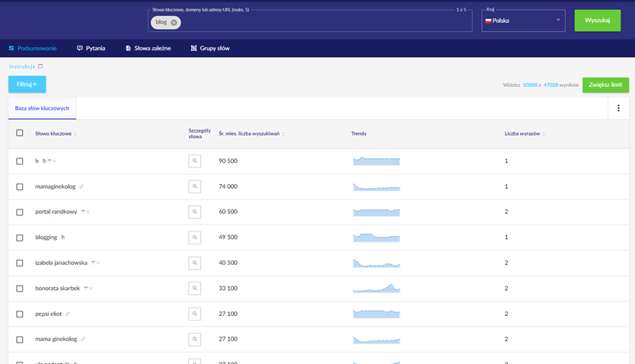Open word details for 'blogging'

point(195,238)
